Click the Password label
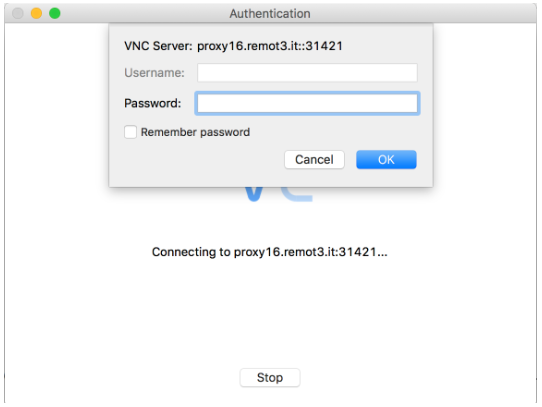 click(x=153, y=103)
